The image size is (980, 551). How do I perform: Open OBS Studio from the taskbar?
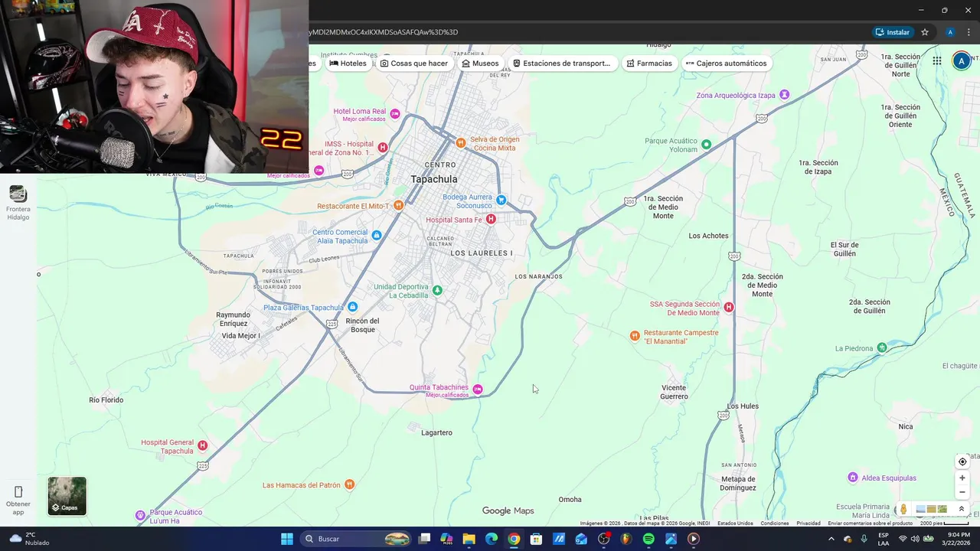click(x=603, y=539)
